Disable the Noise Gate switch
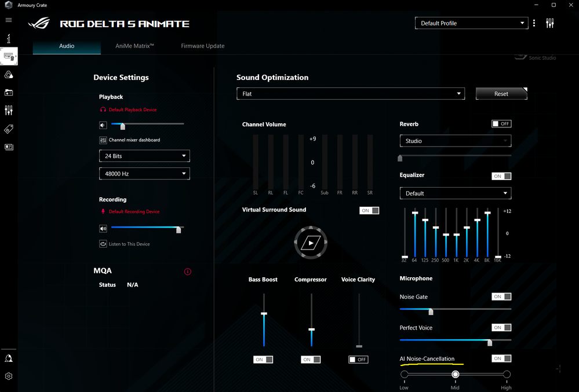The width and height of the screenshot is (579, 392). 501,296
